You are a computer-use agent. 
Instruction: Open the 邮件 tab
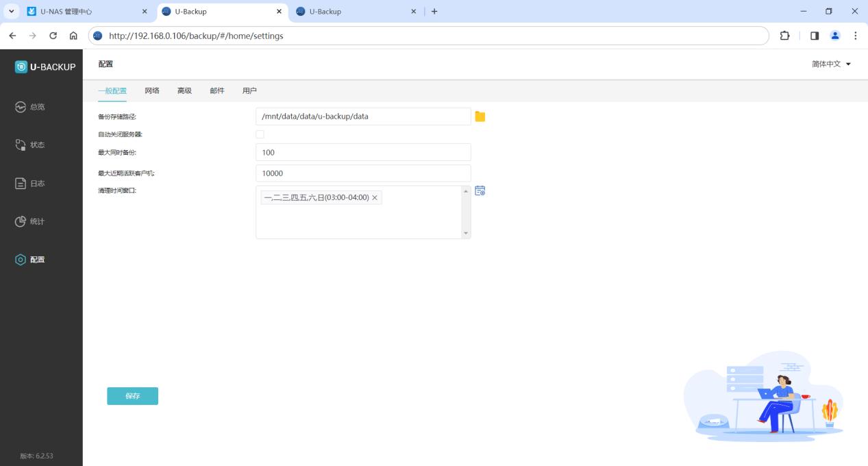click(216, 90)
